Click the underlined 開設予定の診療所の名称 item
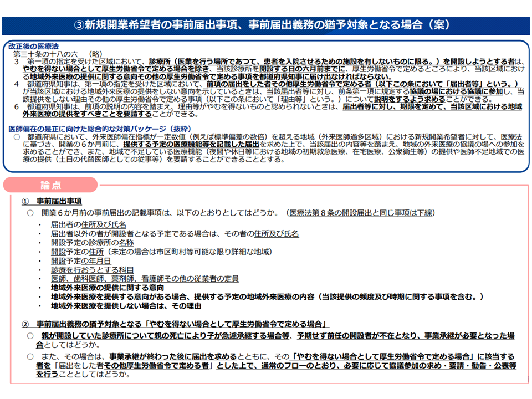Image resolution: width=532 pixels, height=399 pixels. (92, 243)
